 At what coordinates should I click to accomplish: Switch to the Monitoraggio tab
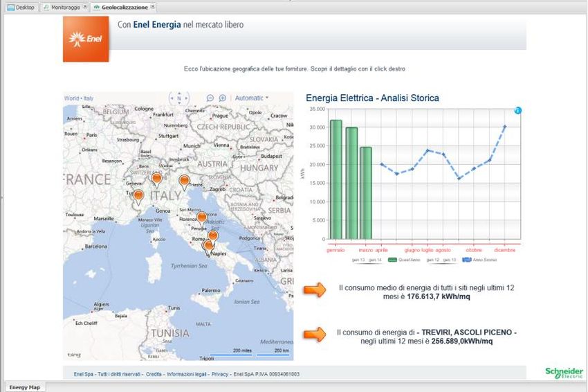[x=65, y=7]
